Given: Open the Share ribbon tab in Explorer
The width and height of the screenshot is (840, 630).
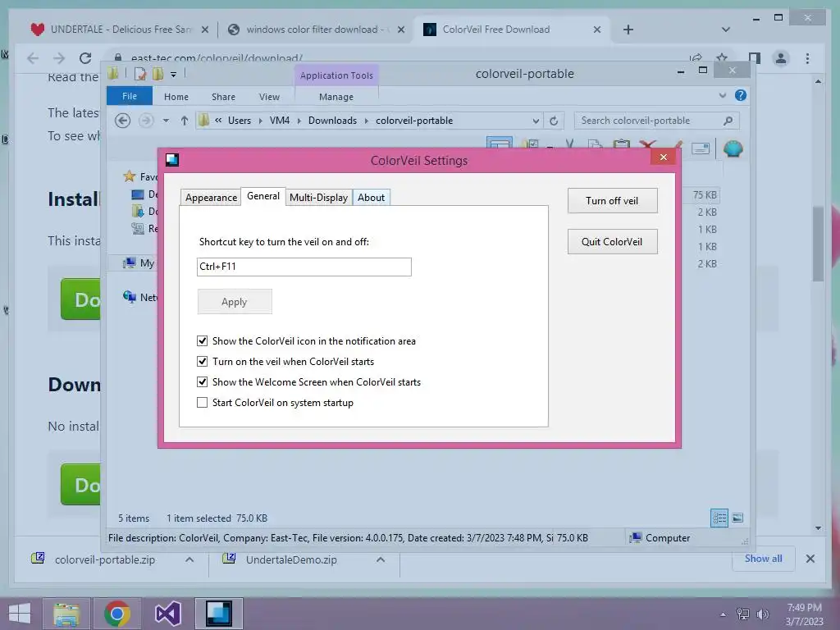Looking at the screenshot, I should [x=223, y=97].
